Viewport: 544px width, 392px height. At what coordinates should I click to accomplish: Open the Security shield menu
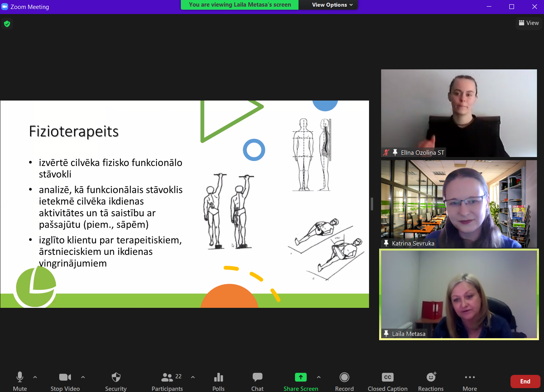coord(116,381)
